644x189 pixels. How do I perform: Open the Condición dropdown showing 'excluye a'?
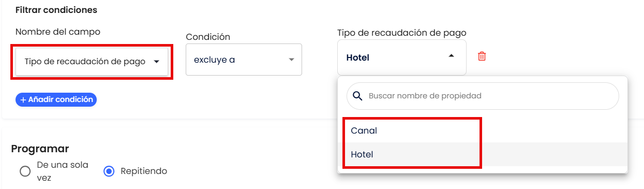(244, 60)
